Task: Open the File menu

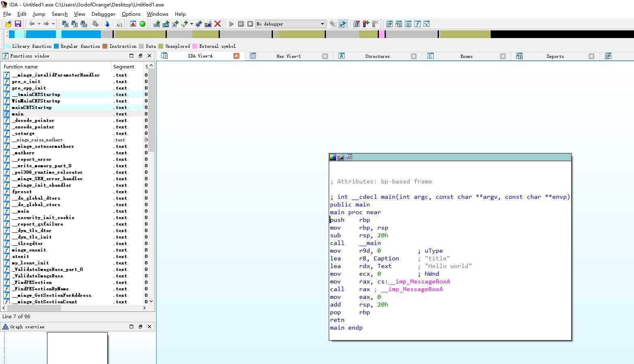Action: coord(7,14)
